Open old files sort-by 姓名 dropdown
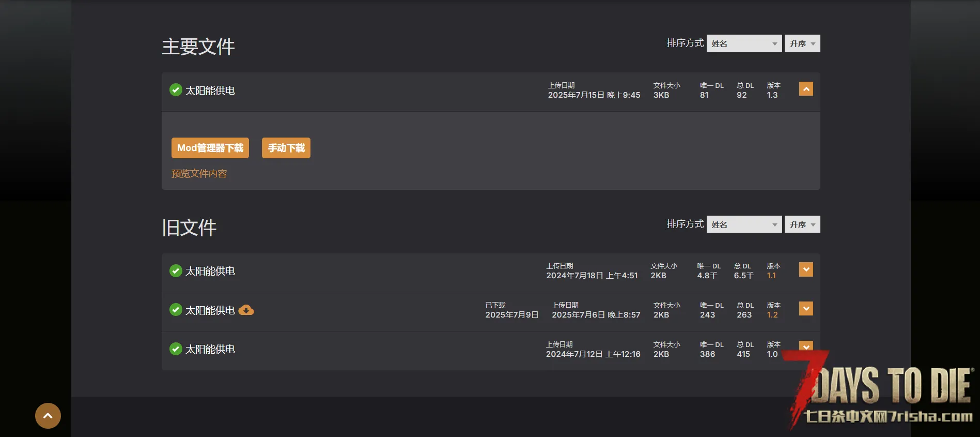980x437 pixels. click(x=744, y=224)
